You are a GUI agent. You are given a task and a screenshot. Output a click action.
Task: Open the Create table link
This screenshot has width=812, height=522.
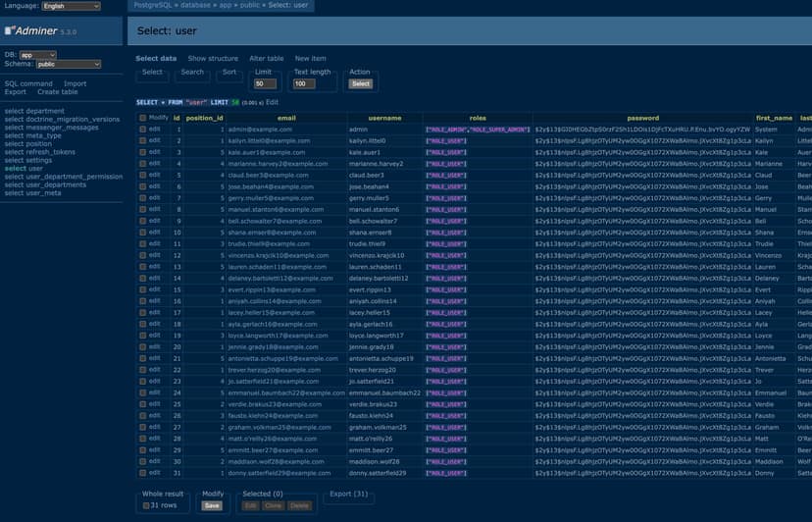point(58,92)
